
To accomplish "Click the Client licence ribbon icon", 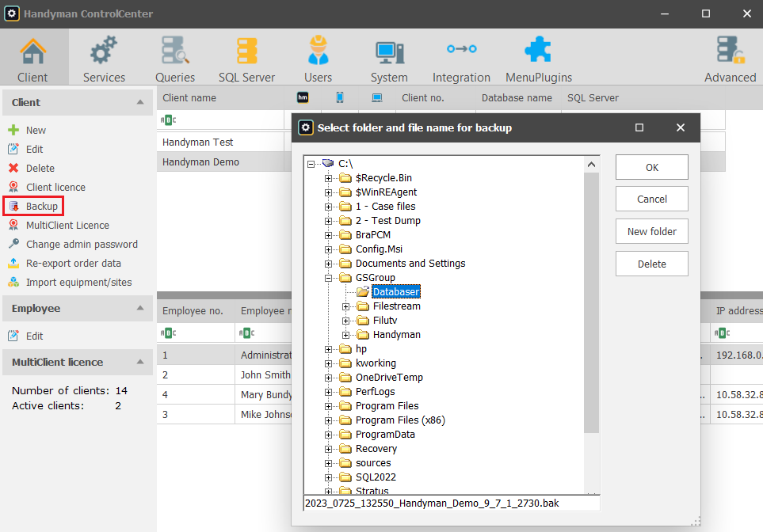I will point(13,187).
